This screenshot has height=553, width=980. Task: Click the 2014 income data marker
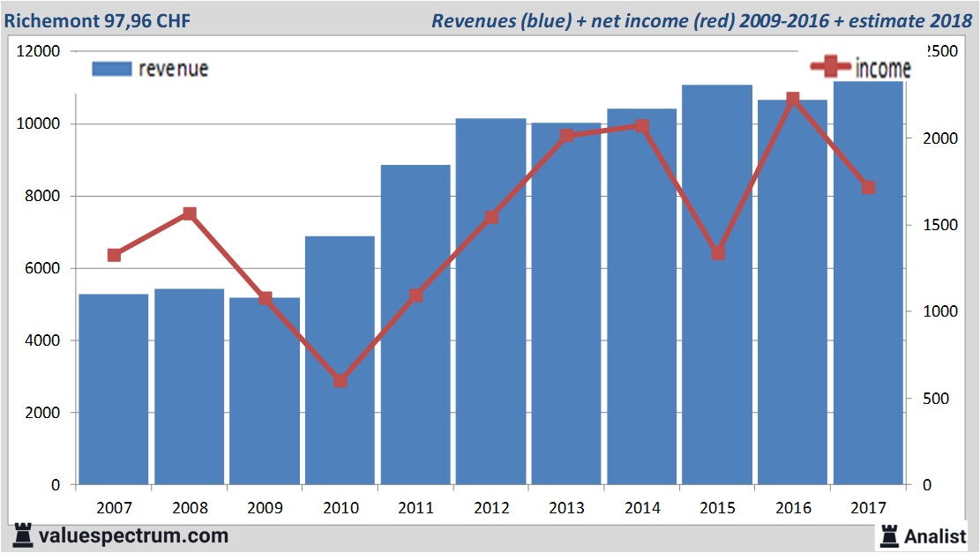click(641, 126)
